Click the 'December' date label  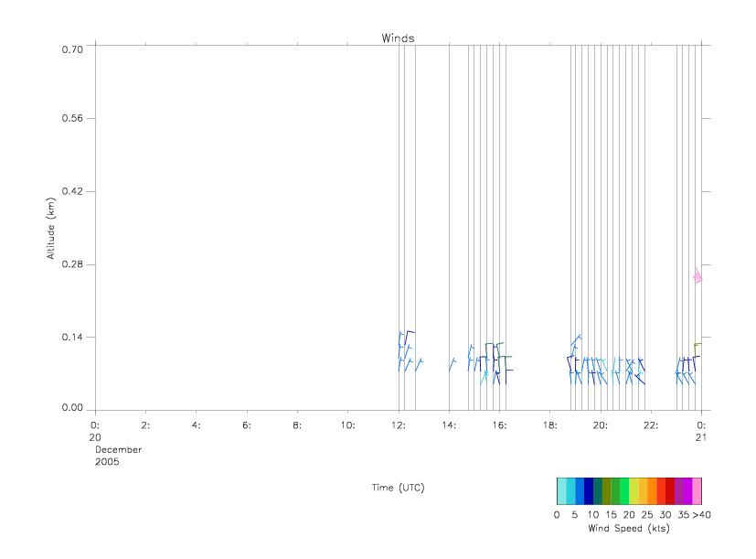118,449
